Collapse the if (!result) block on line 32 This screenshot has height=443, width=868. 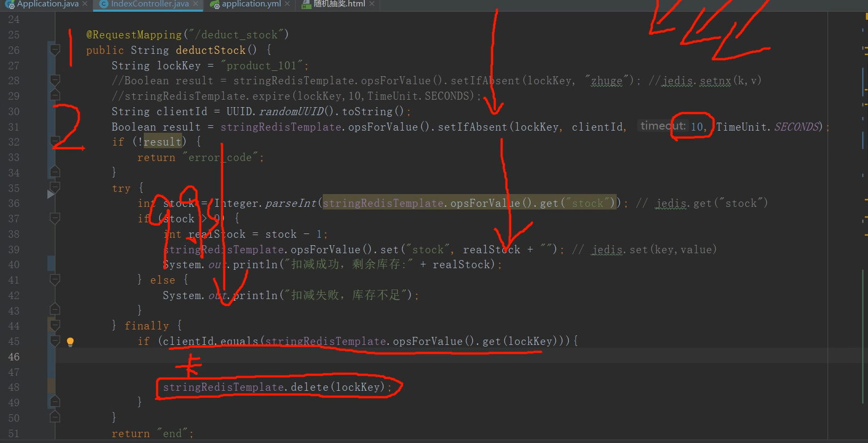(x=55, y=141)
